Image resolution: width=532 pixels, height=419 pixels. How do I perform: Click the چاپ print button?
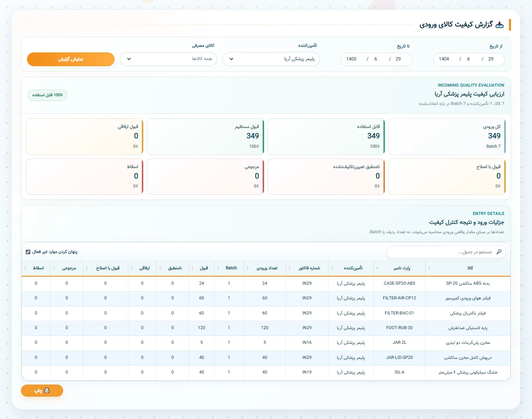click(x=42, y=391)
